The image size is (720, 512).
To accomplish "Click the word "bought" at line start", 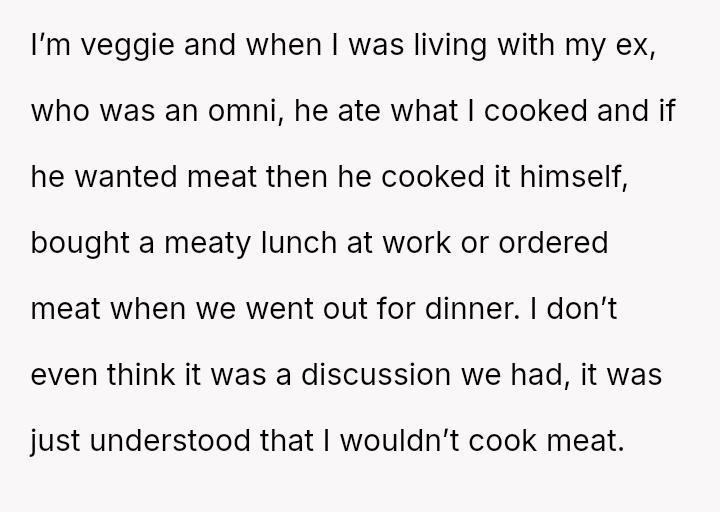I will click(82, 243).
